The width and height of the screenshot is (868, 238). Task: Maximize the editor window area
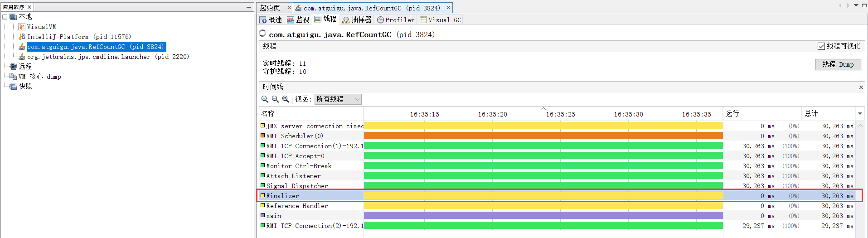[x=864, y=5]
